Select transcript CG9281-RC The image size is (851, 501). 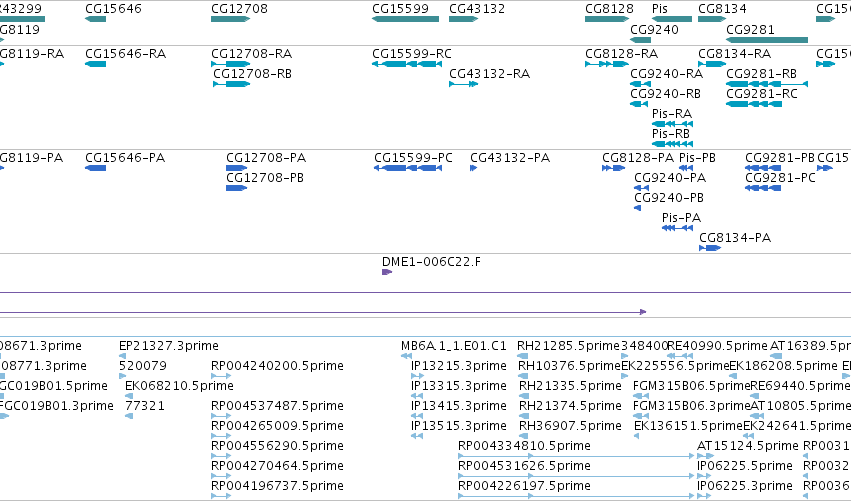click(x=754, y=104)
